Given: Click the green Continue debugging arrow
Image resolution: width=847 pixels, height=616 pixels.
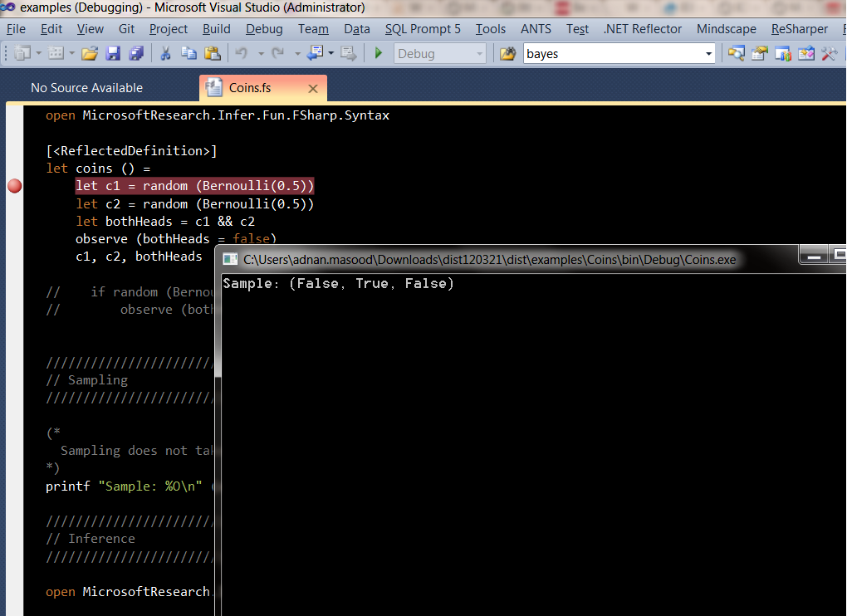Looking at the screenshot, I should [378, 53].
